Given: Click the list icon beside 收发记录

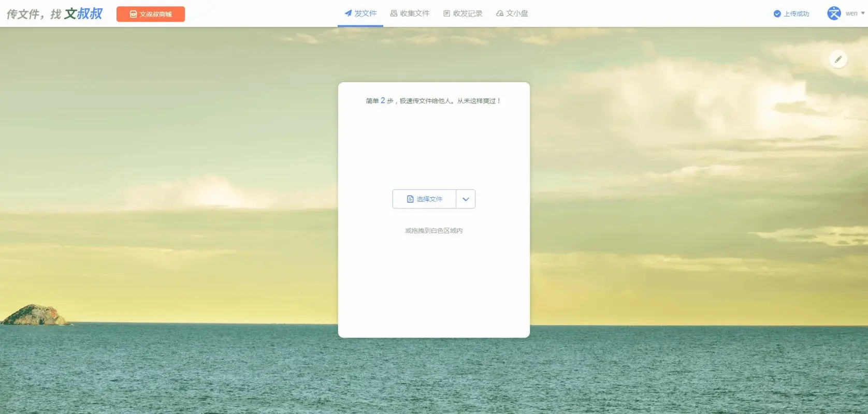Looking at the screenshot, I should point(446,13).
